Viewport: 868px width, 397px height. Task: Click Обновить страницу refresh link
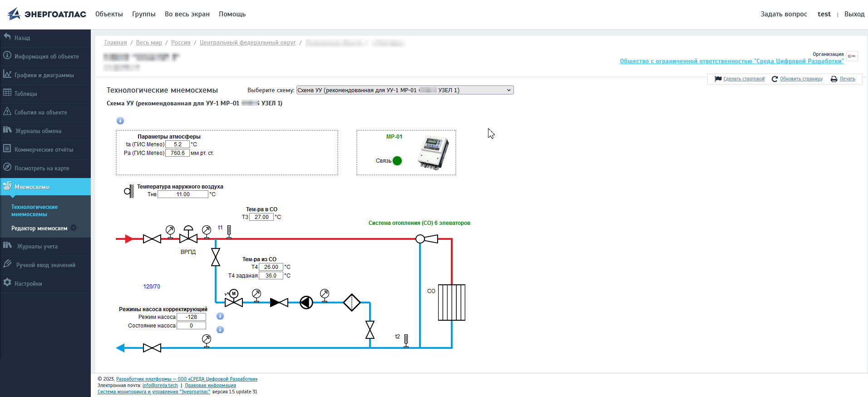[797, 79]
